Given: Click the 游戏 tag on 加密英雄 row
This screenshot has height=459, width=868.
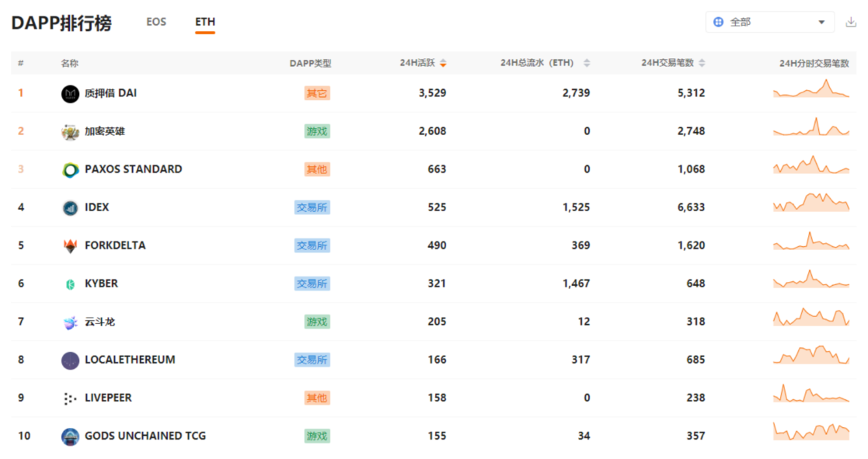Looking at the screenshot, I should (x=317, y=131).
